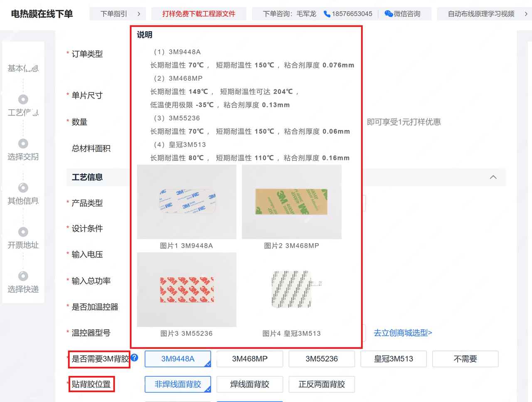Click the help question mark beside 3M背胶
Screen dimensions: 532x402
pyautogui.click(x=134, y=358)
